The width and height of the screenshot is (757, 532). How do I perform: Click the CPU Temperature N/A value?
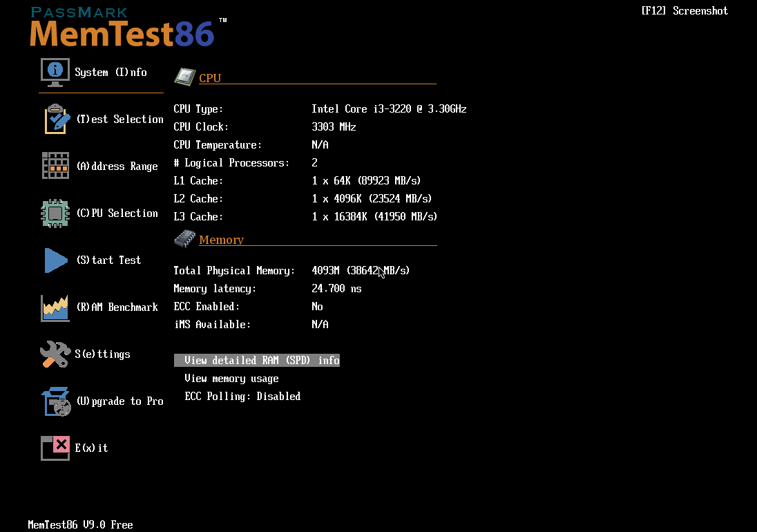pyautogui.click(x=320, y=145)
